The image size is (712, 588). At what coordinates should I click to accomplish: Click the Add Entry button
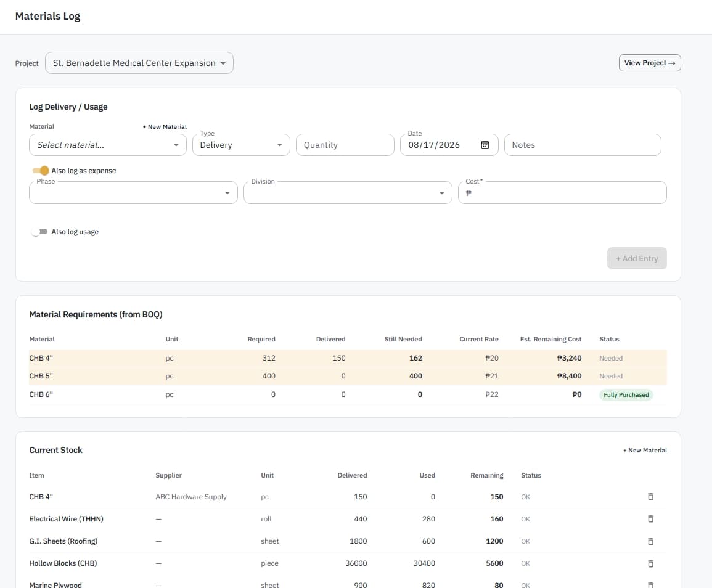(637, 258)
